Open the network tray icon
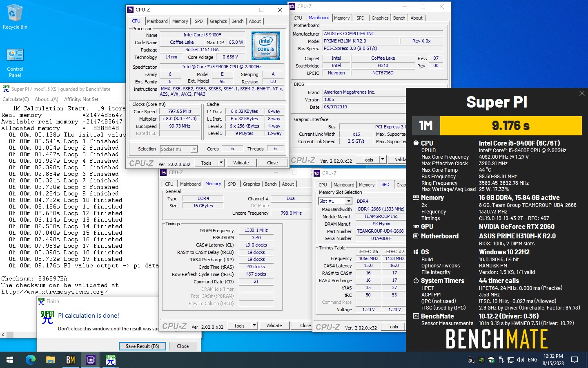588x368 pixels. pos(511,360)
